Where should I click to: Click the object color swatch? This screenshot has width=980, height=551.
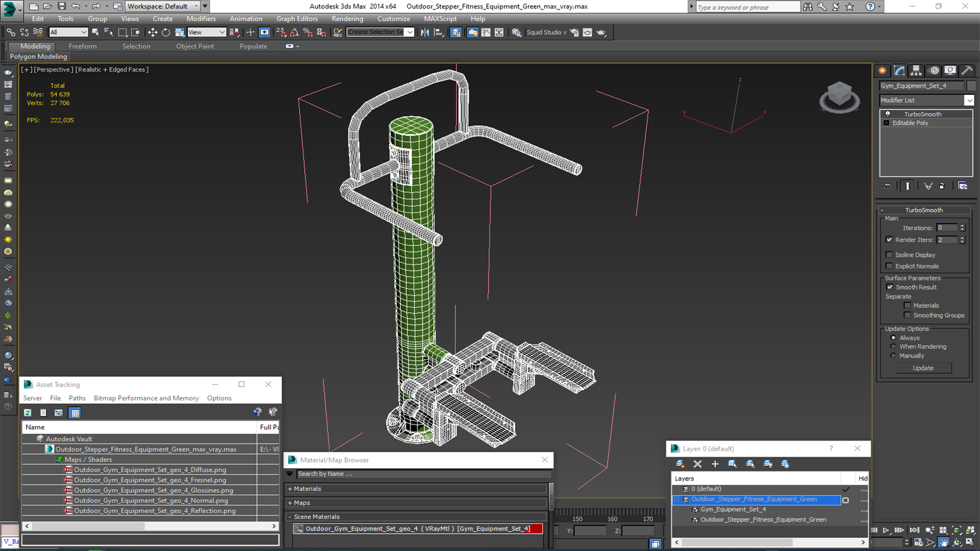tap(971, 86)
